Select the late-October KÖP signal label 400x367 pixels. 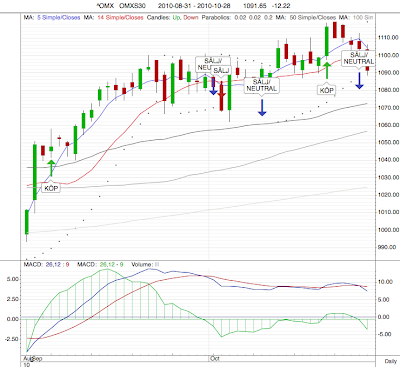[327, 91]
